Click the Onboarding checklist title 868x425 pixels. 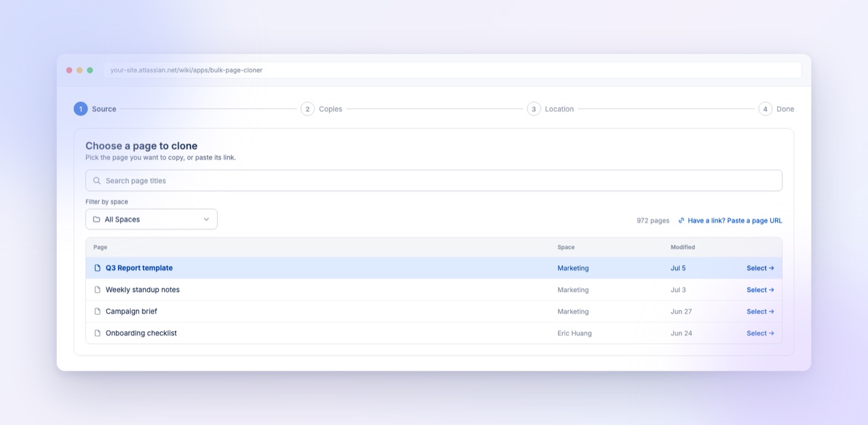(141, 333)
